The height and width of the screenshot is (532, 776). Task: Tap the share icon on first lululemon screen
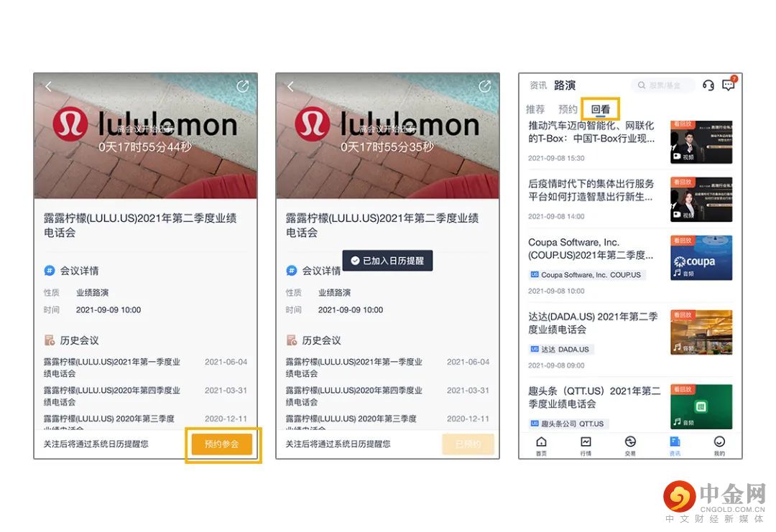click(x=243, y=87)
